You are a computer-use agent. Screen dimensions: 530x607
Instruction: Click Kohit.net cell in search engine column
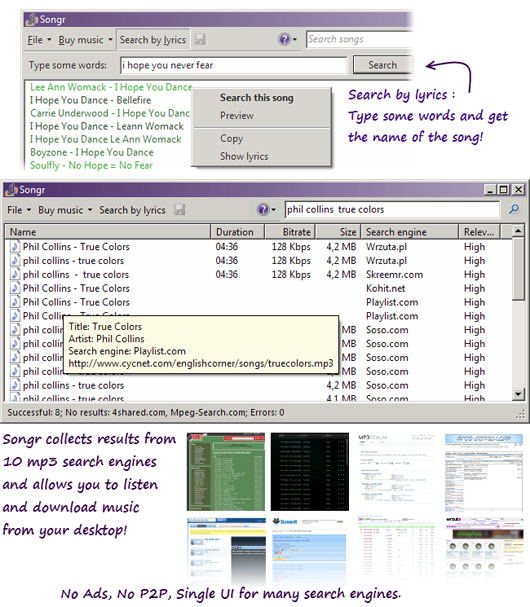pyautogui.click(x=386, y=288)
